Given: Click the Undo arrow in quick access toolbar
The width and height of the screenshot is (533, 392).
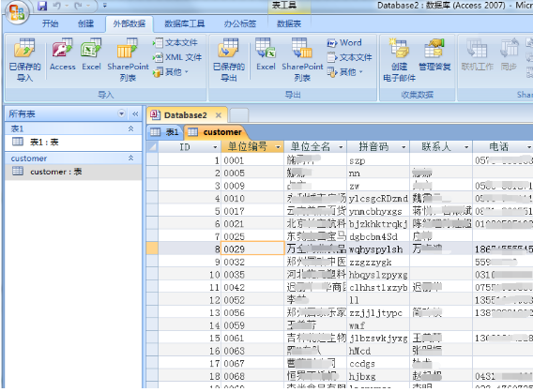Looking at the screenshot, I should (x=56, y=6).
